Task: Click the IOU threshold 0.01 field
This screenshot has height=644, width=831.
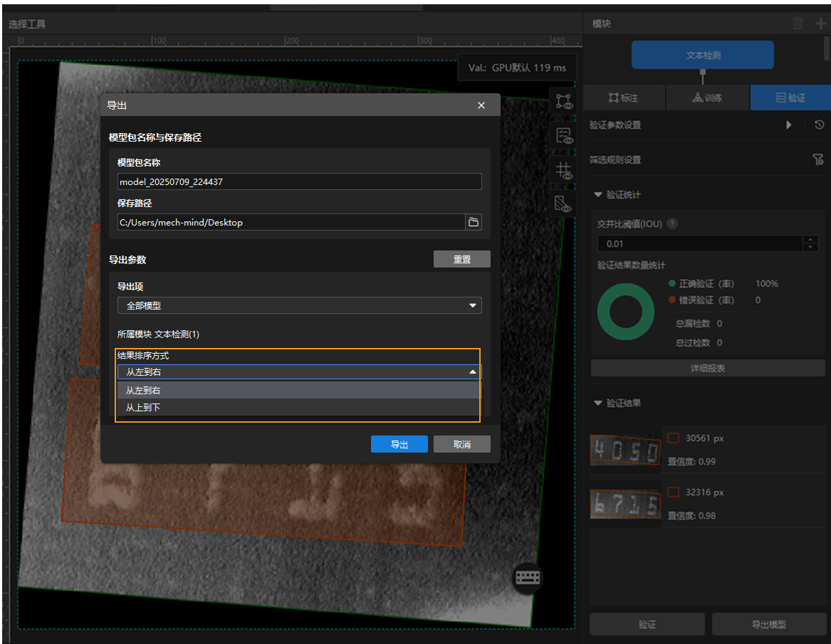Action: 699,243
